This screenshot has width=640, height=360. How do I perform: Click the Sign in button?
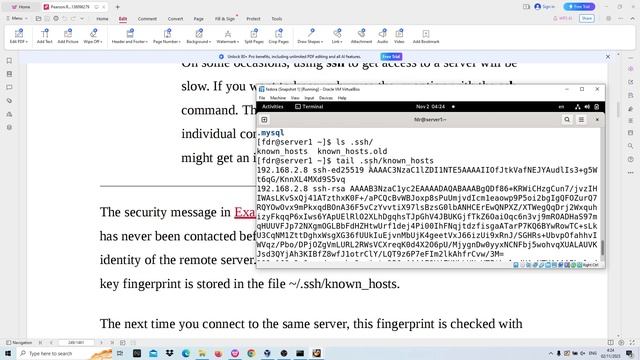(544, 7)
